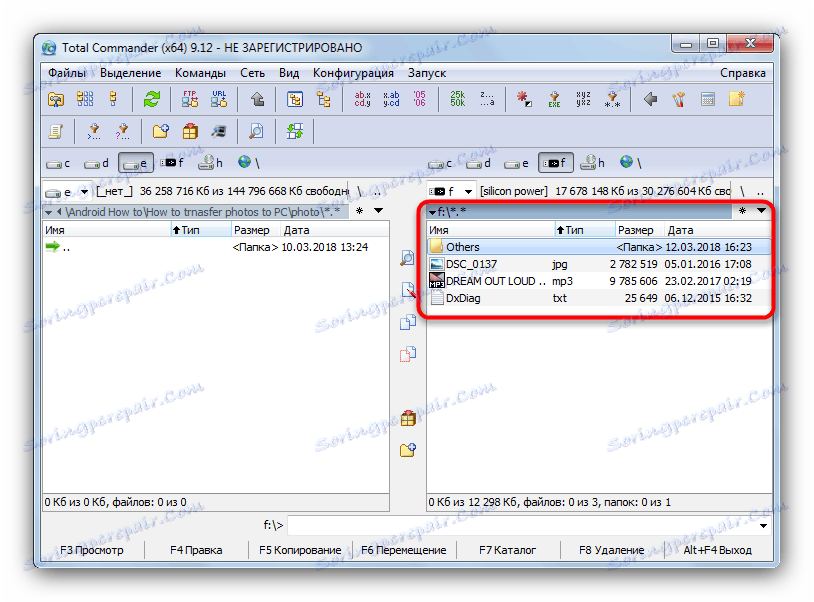
Task: Click the blue copy icon between panels
Action: [408, 322]
